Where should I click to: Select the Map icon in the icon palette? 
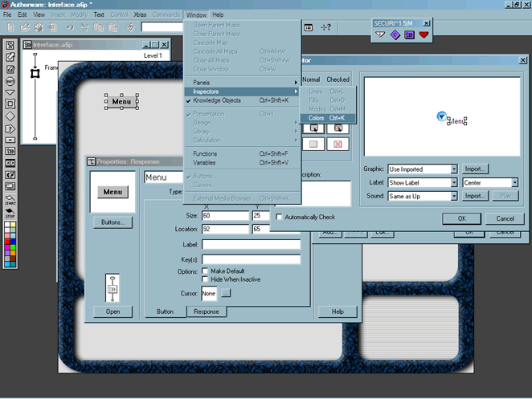pos(10,151)
